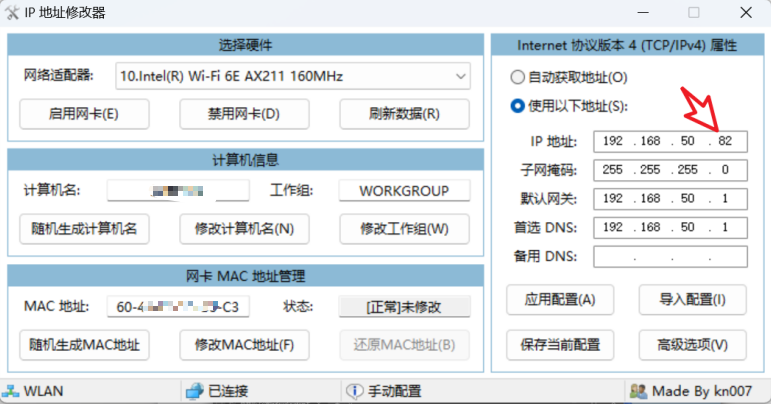This screenshot has height=405, width=771.
Task: Click the WLAN status bar text
Action: pos(43,391)
